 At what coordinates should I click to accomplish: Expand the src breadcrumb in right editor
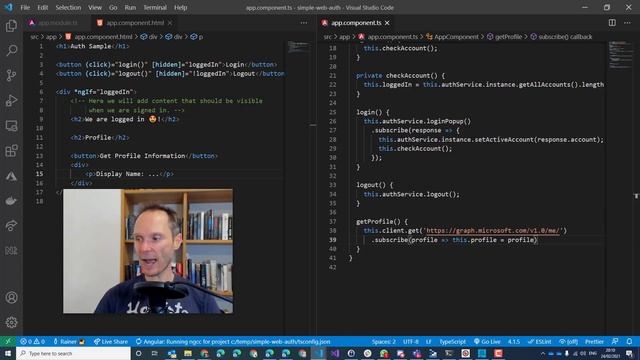coord(327,37)
